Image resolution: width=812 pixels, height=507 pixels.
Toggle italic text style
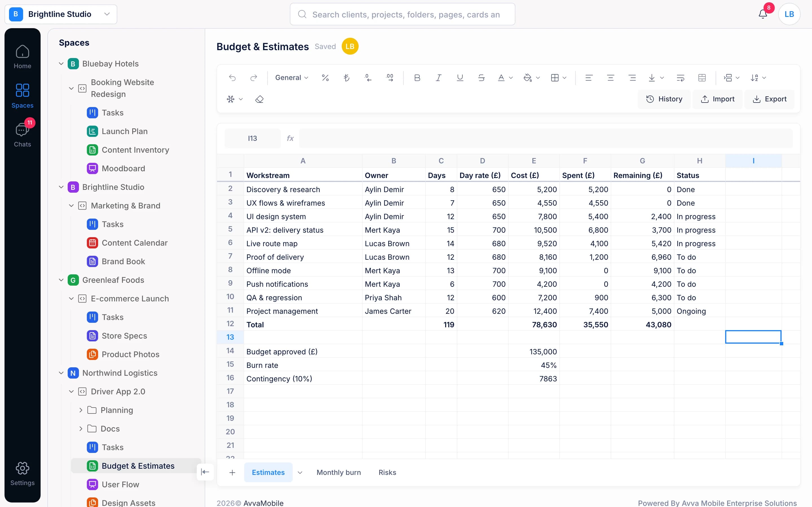pyautogui.click(x=438, y=78)
